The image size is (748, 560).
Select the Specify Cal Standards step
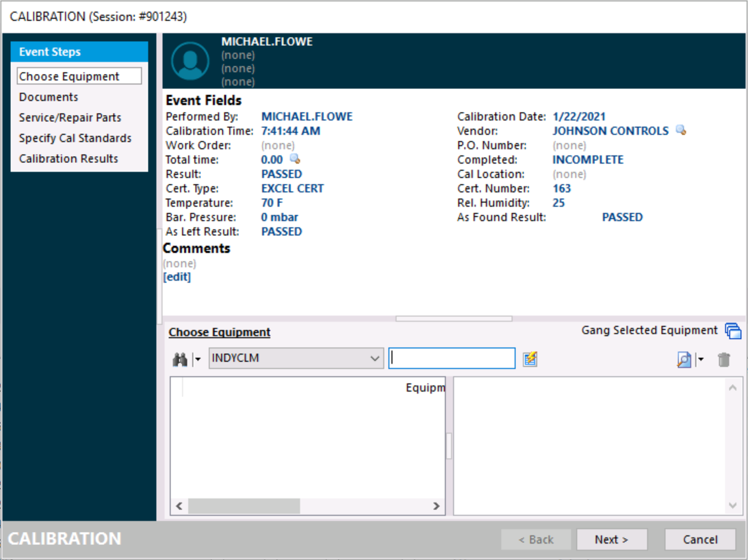point(75,138)
